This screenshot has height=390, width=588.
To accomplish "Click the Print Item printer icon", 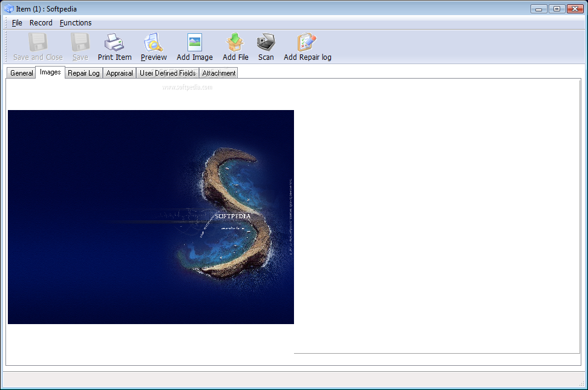I will tap(114, 42).
